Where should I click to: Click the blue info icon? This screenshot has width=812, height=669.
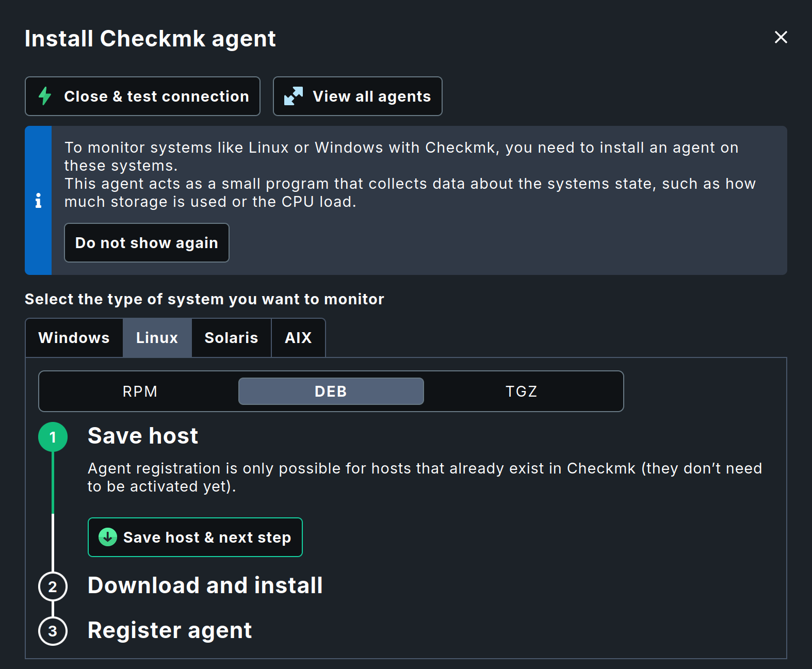pos(38,200)
